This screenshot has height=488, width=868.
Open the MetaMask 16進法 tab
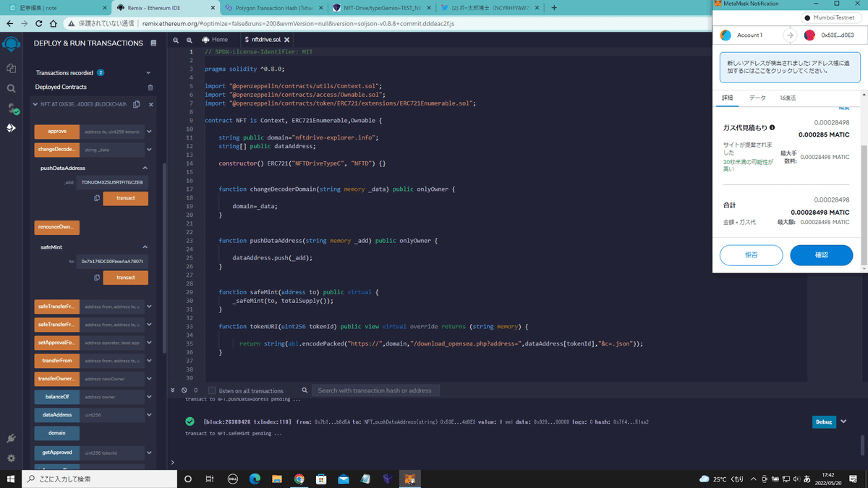pyautogui.click(x=788, y=98)
